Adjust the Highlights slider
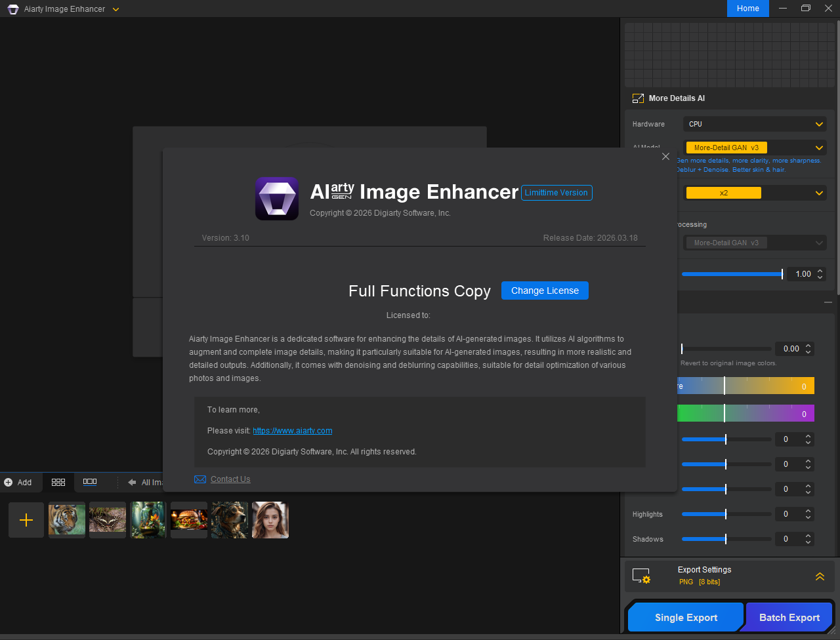 726,514
